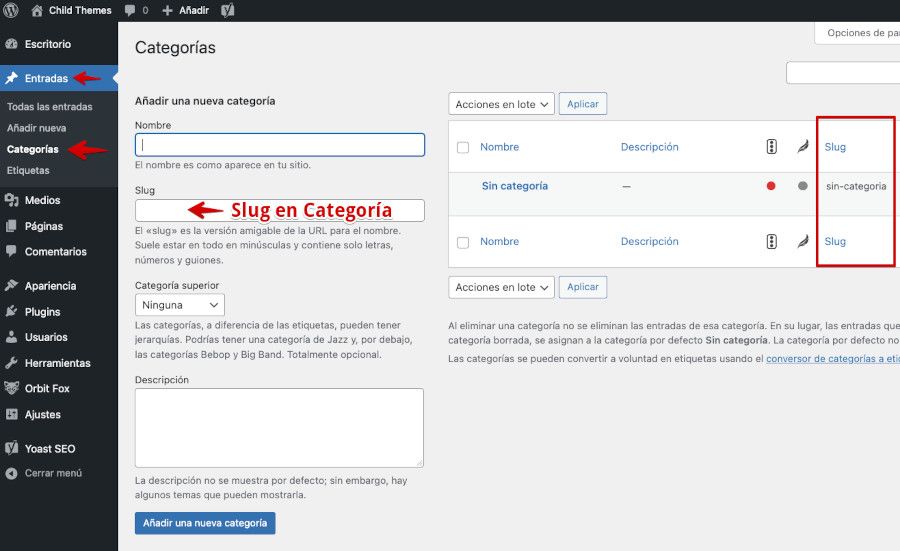Open Añadir nueva submenu item
The width and height of the screenshot is (900, 551).
pos(36,128)
